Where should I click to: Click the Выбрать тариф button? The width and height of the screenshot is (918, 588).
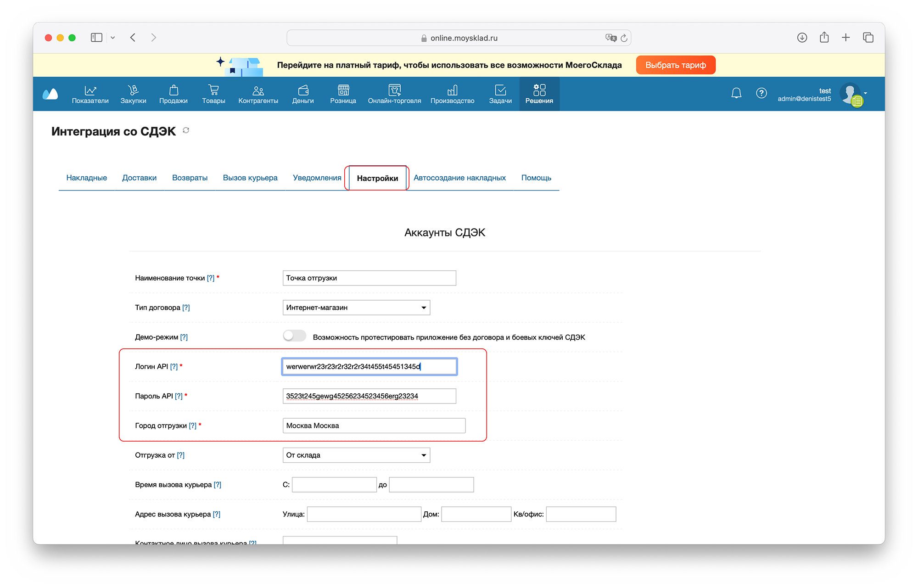tap(675, 65)
